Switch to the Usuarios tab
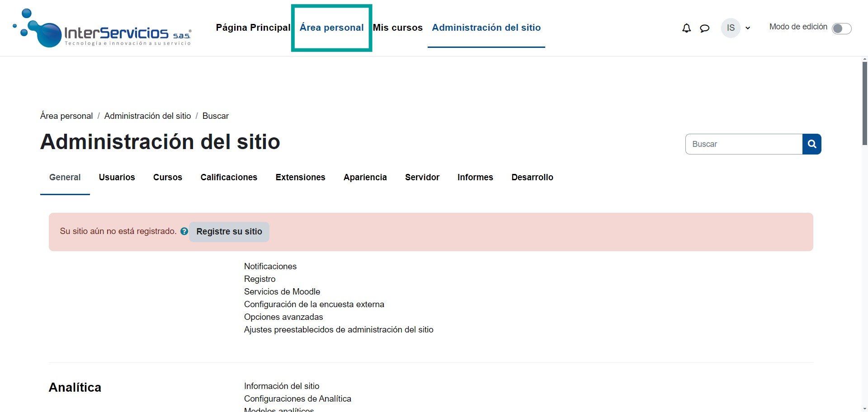This screenshot has height=412, width=868. pyautogui.click(x=117, y=178)
